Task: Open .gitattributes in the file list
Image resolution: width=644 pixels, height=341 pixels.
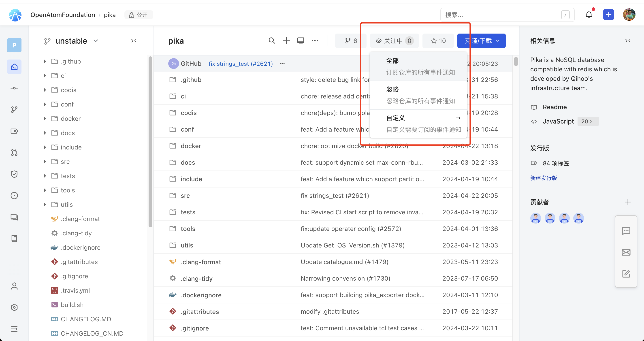Action: 200,311
